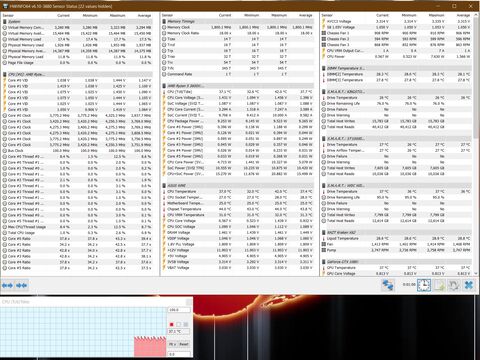This screenshot has height=360, width=480.
Task: Click the bolt icon beside +12V Voltage
Action: (164, 250)
